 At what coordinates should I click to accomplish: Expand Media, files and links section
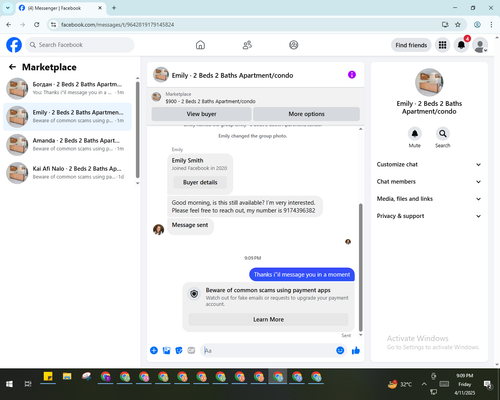(x=429, y=199)
